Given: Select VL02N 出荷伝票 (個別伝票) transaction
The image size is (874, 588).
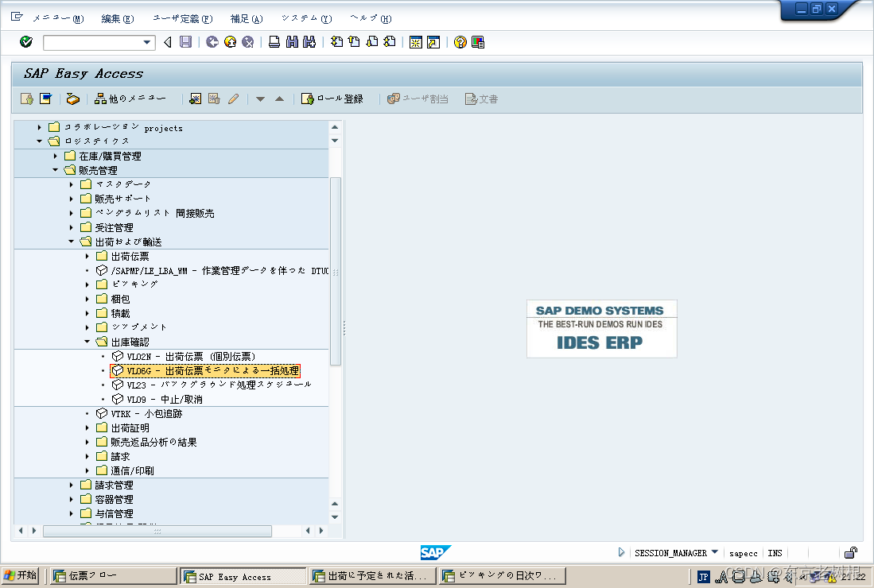Looking at the screenshot, I should (184, 356).
